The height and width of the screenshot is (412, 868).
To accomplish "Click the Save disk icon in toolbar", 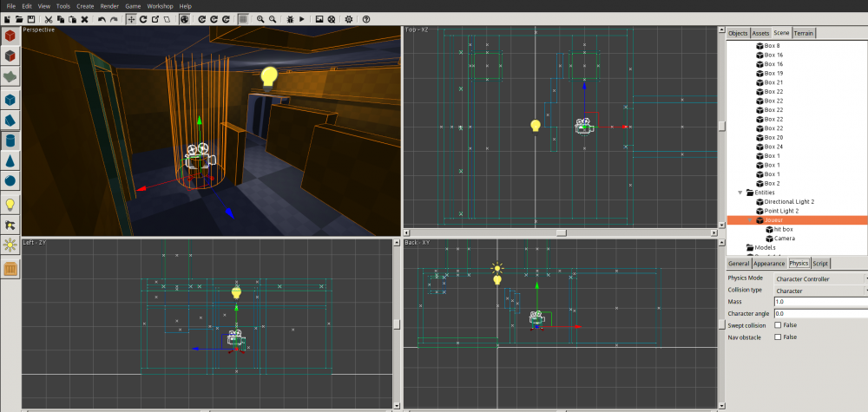I will point(32,19).
